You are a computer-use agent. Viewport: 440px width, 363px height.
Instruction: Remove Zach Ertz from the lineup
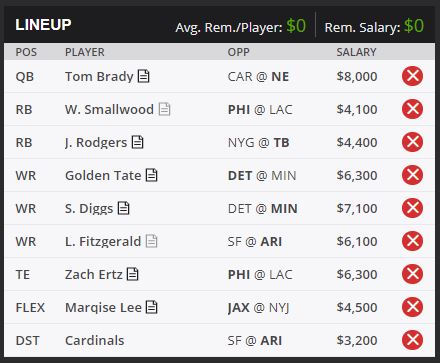coord(412,274)
